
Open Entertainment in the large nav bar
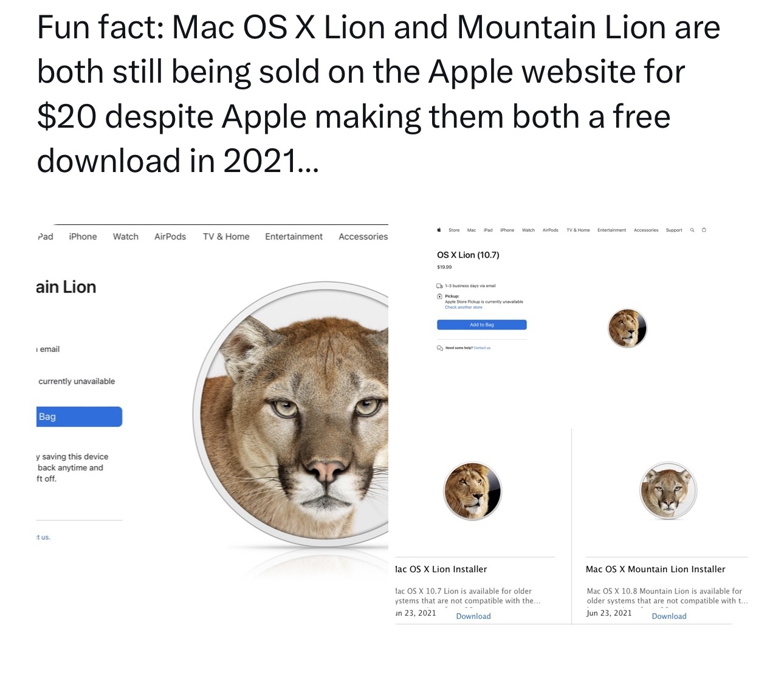pyautogui.click(x=294, y=236)
